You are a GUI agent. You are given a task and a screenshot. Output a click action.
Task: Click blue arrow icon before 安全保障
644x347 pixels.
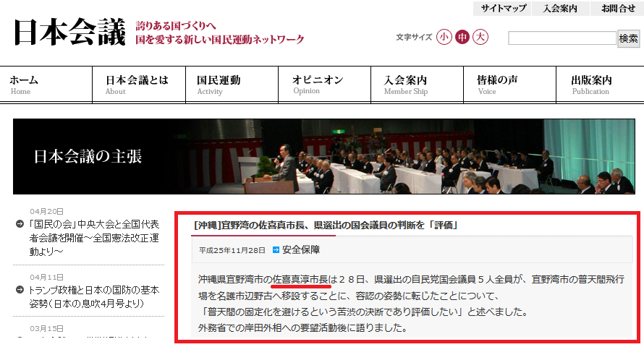276,250
